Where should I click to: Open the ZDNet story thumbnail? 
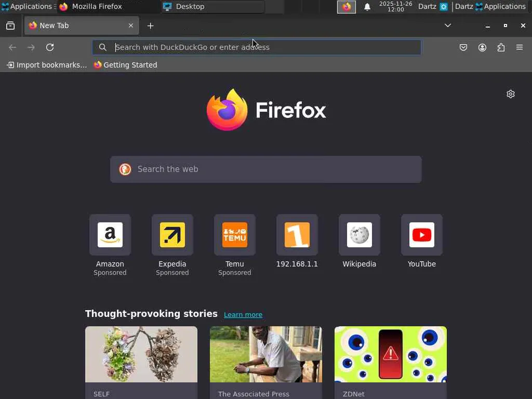(391, 354)
